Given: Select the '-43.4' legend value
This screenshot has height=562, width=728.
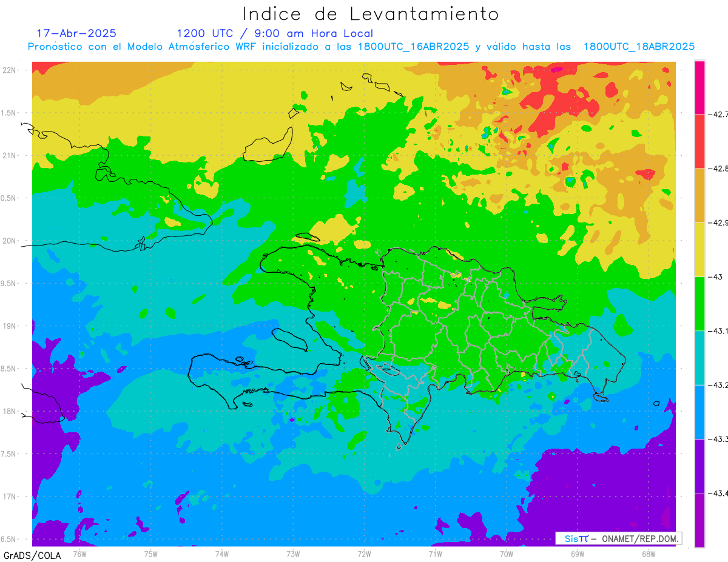Looking at the screenshot, I should tap(718, 493).
